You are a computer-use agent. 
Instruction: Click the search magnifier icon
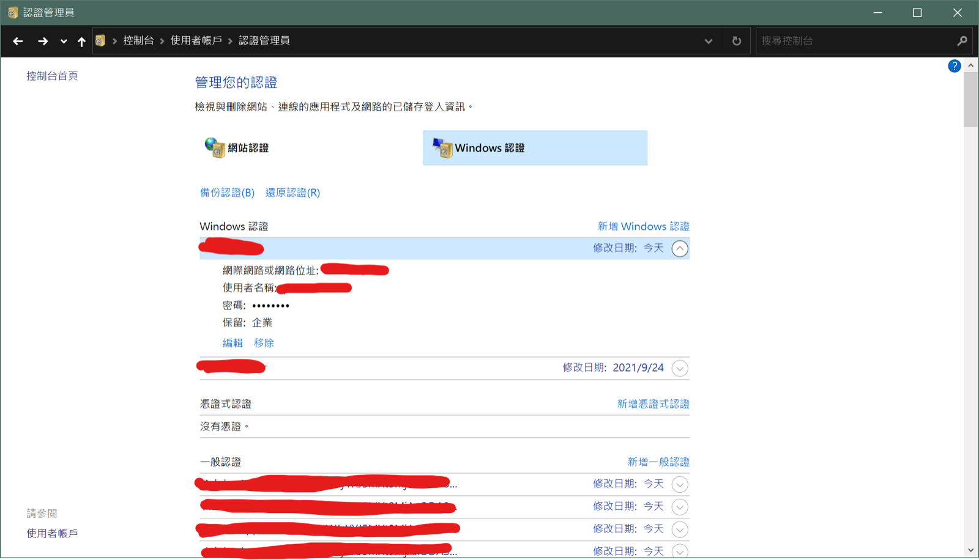pyautogui.click(x=962, y=41)
